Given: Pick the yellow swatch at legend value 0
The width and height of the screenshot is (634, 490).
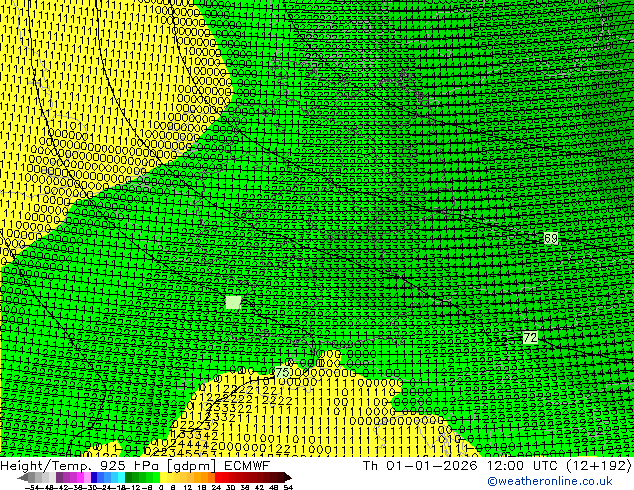Looking at the screenshot, I should (164, 477).
